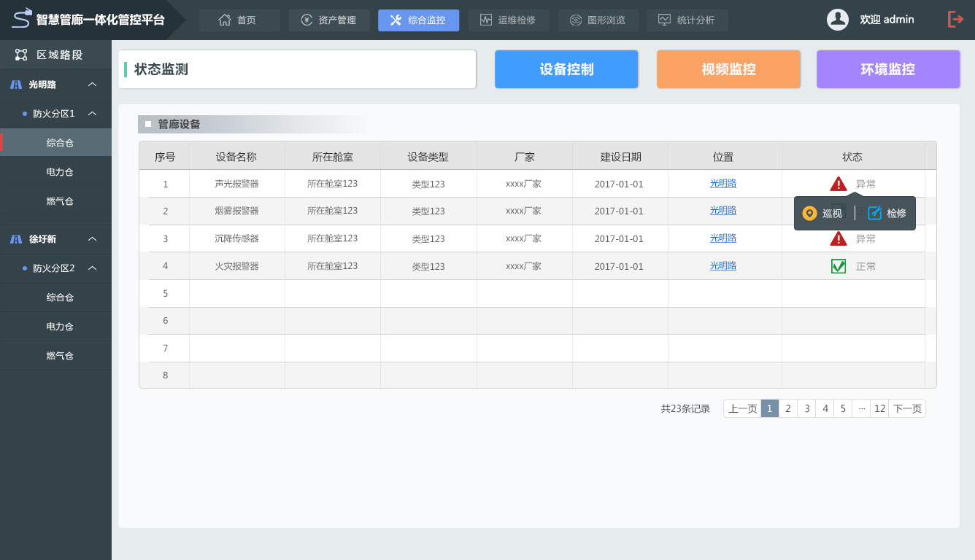Click the 区域路段 sidebar header icon

(21, 55)
